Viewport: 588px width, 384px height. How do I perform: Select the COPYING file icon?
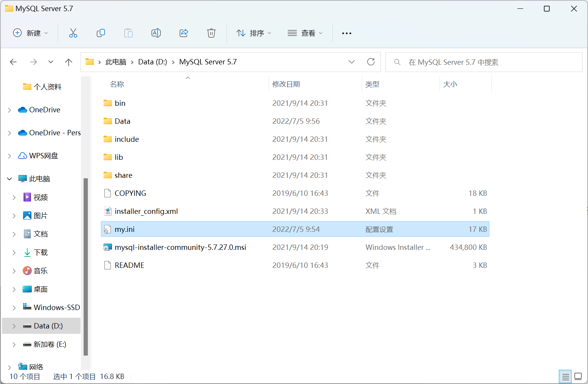point(108,193)
